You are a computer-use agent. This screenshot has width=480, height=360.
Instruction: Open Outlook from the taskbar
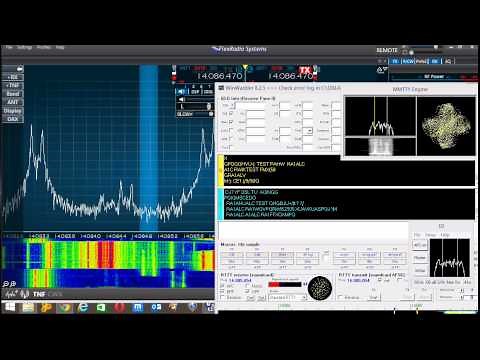pos(155,307)
